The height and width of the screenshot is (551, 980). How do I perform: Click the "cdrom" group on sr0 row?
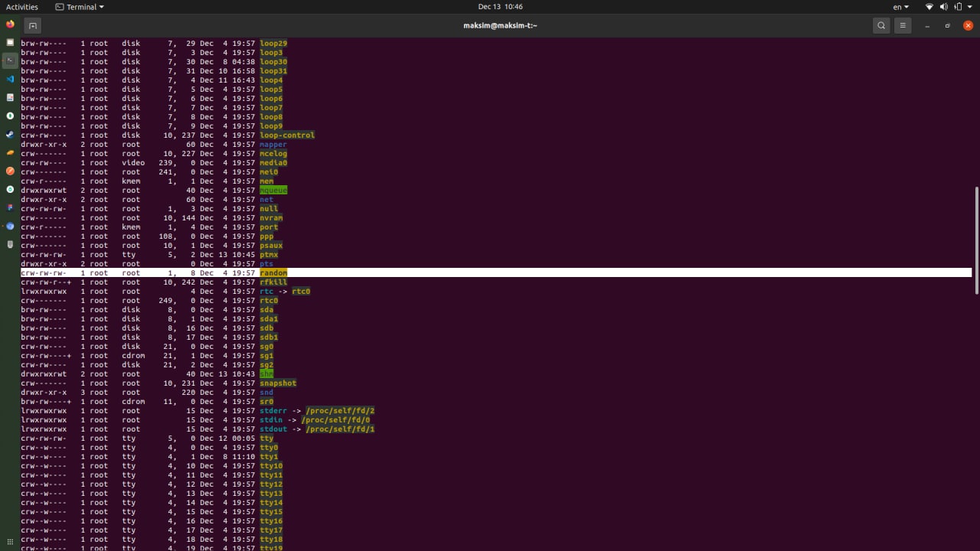(x=133, y=402)
